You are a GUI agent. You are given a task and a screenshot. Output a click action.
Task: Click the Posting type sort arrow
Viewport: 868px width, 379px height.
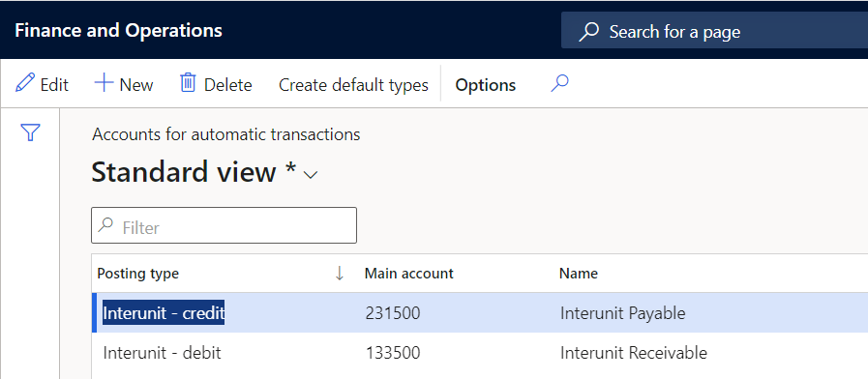pyautogui.click(x=340, y=273)
